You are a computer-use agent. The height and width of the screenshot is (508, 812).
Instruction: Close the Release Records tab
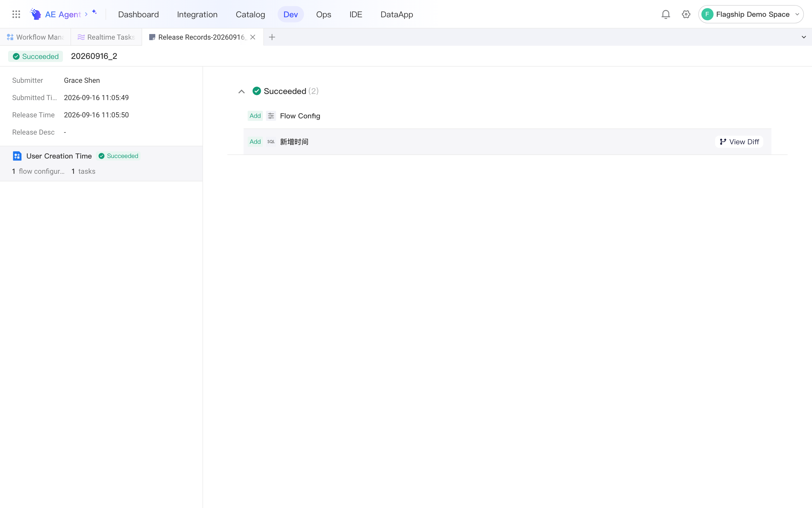(253, 37)
